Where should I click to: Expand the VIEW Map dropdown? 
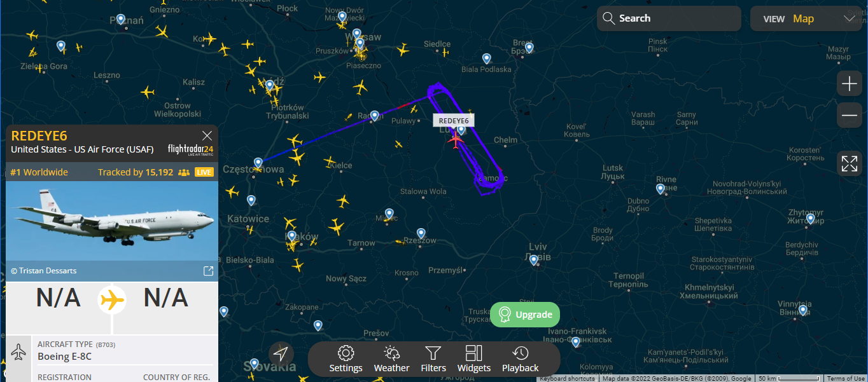pyautogui.click(x=806, y=19)
